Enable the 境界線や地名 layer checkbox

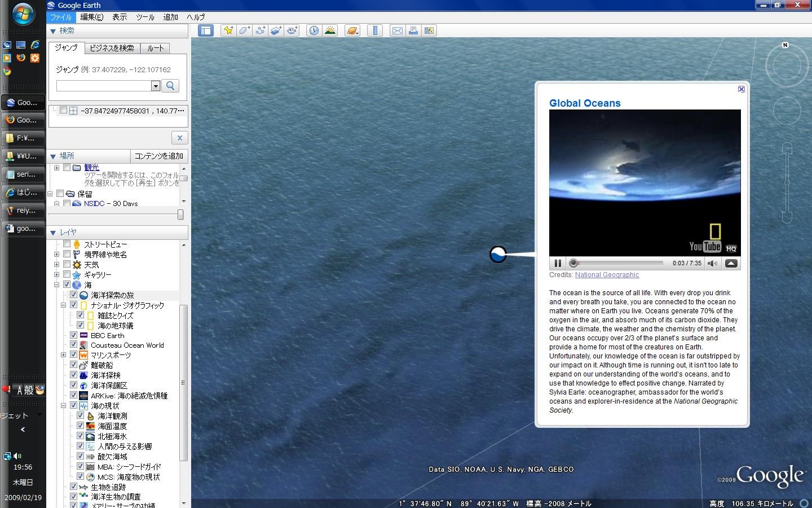pyautogui.click(x=67, y=254)
